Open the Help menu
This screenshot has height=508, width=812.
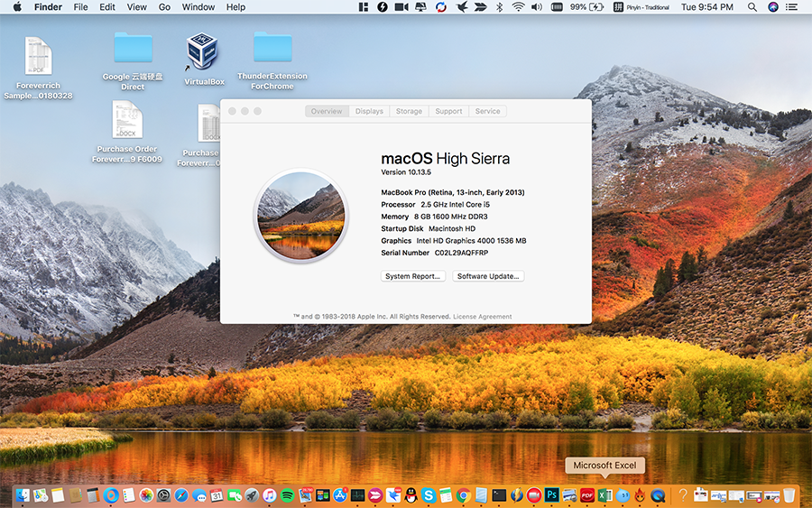(x=235, y=7)
